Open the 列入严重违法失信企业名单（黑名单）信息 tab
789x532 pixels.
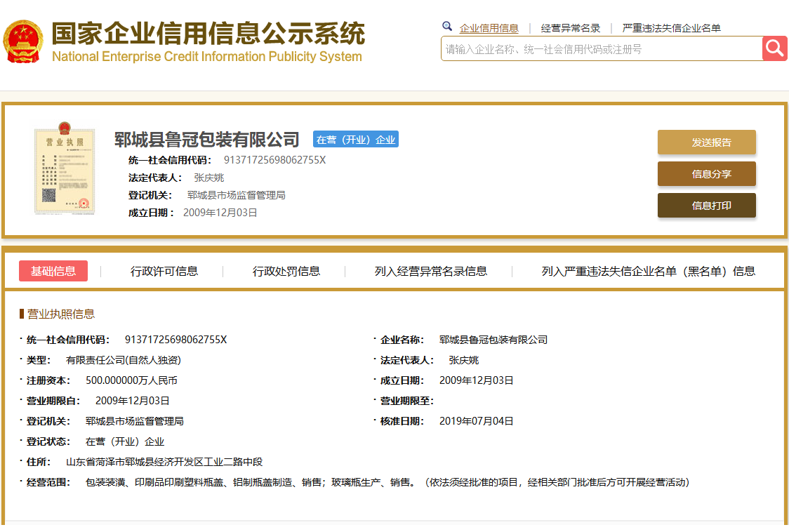648,271
